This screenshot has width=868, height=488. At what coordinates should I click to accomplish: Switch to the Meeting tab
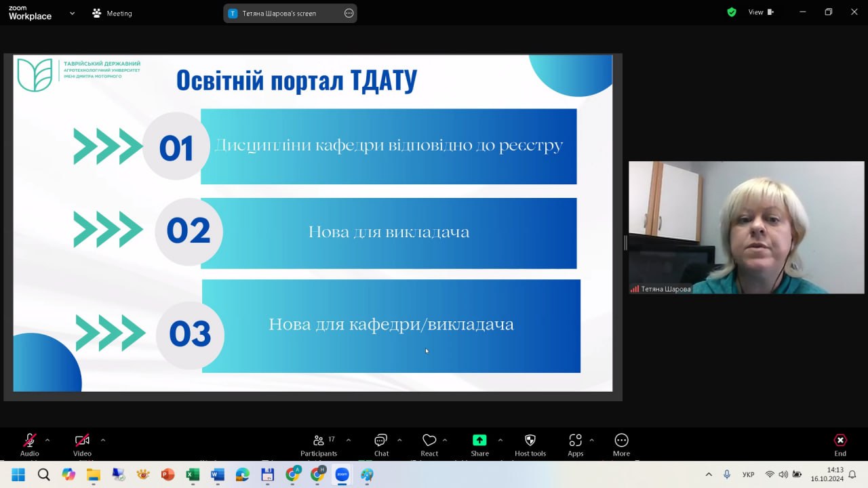tap(113, 13)
